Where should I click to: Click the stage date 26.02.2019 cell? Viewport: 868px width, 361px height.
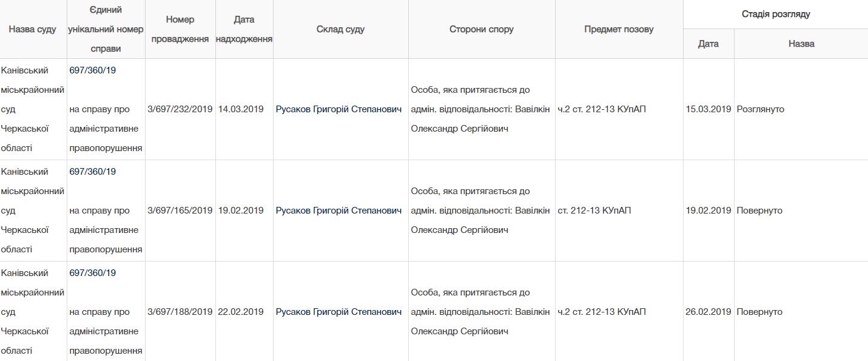[708, 312]
